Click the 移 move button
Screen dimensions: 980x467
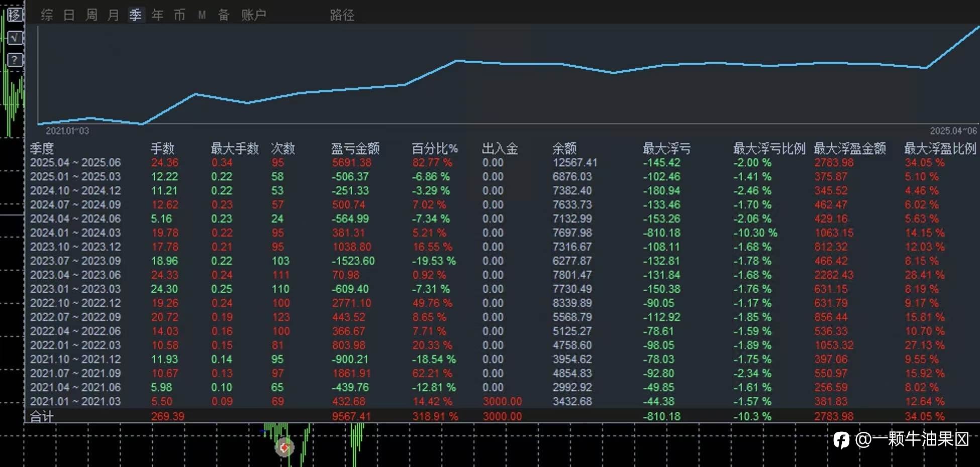pos(15,15)
